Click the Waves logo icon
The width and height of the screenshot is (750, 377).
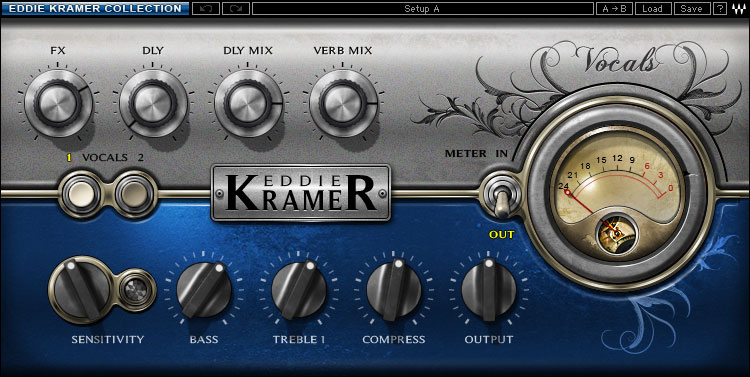coord(738,9)
